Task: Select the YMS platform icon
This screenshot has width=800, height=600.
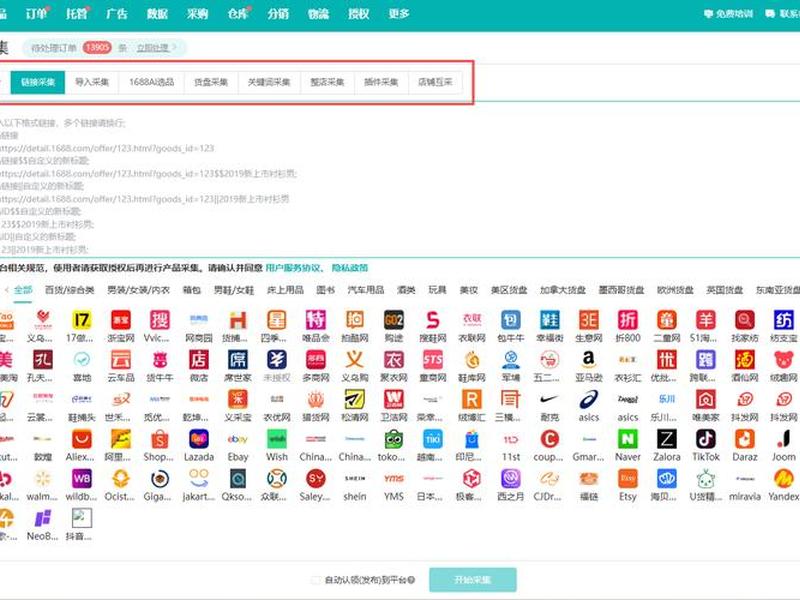Action: pos(394,479)
